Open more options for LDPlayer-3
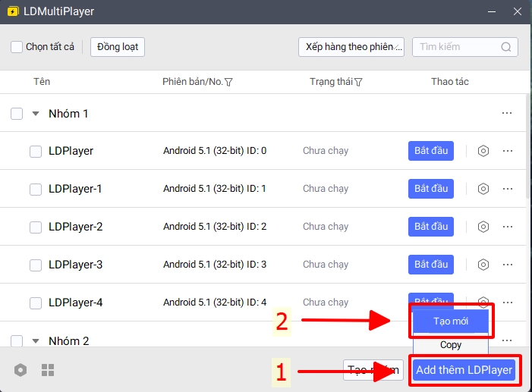 [508, 265]
